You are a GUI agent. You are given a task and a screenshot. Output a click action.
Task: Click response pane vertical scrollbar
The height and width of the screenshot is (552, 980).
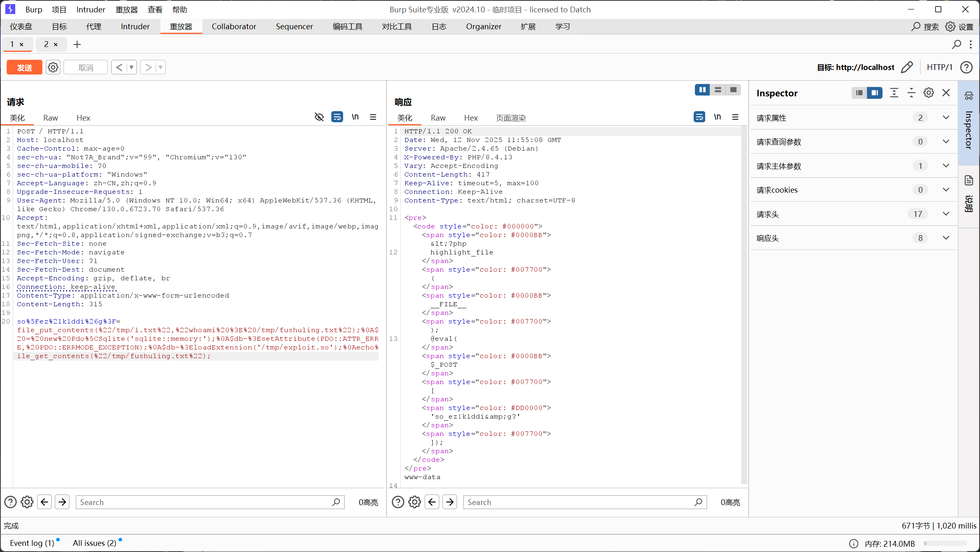(744, 305)
